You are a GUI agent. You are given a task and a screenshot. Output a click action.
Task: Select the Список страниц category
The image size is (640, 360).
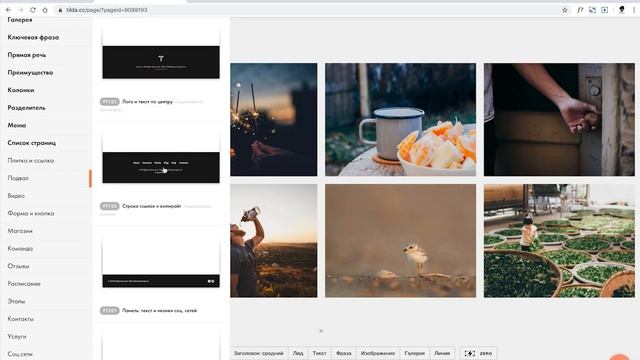click(32, 143)
